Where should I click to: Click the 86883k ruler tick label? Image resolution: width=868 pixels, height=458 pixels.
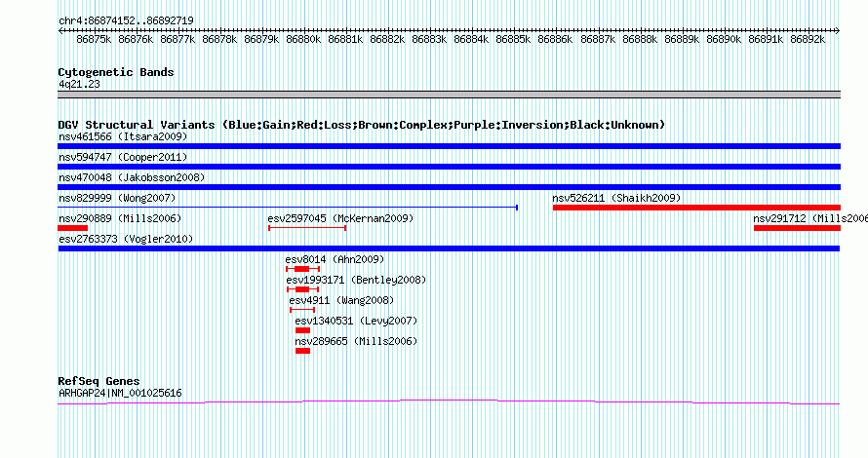pyautogui.click(x=429, y=40)
